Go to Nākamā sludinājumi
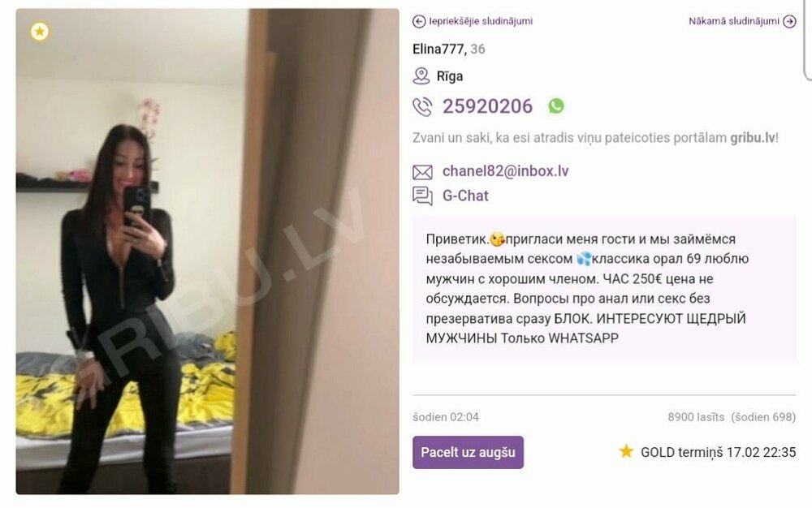Viewport: 812px width, 508px height. point(734,21)
